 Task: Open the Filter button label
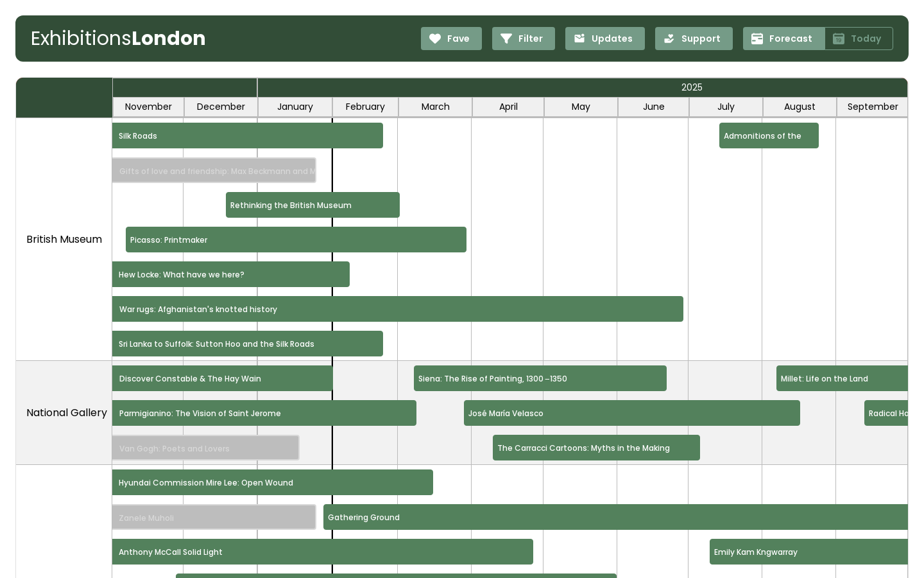tap(531, 39)
